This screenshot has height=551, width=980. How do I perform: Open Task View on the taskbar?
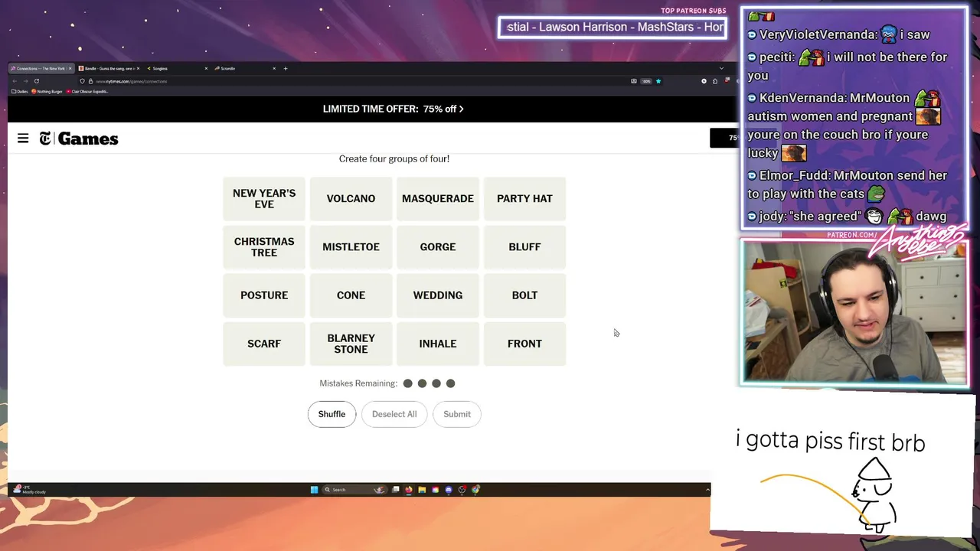pos(396,490)
